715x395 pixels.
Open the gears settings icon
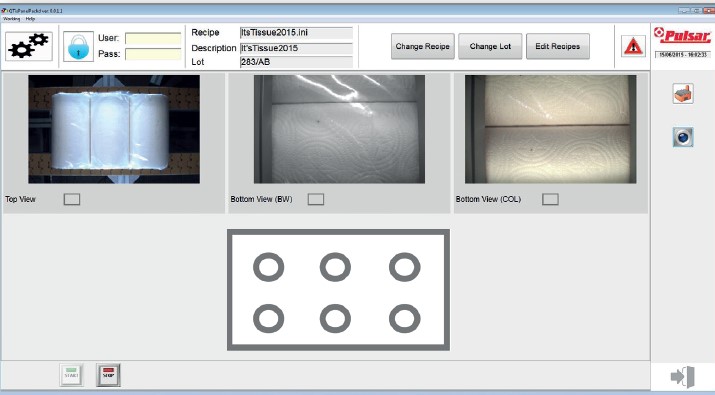click(29, 46)
